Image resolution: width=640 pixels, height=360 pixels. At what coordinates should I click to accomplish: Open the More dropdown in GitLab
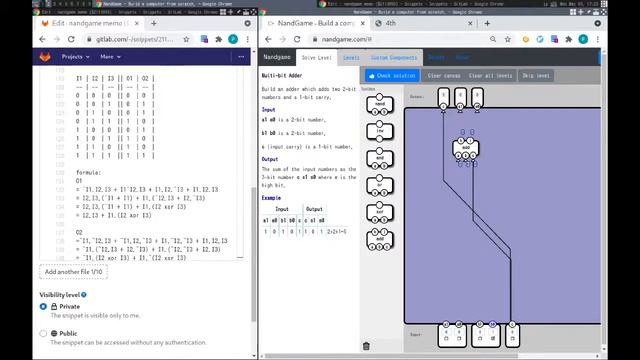(x=110, y=57)
